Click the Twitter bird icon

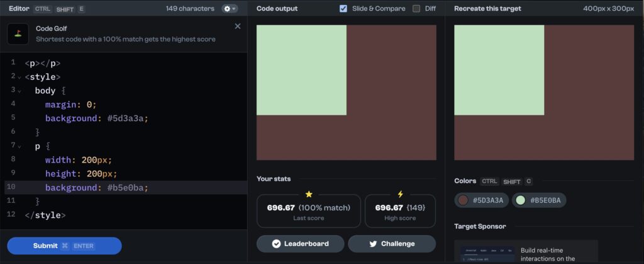tap(373, 244)
